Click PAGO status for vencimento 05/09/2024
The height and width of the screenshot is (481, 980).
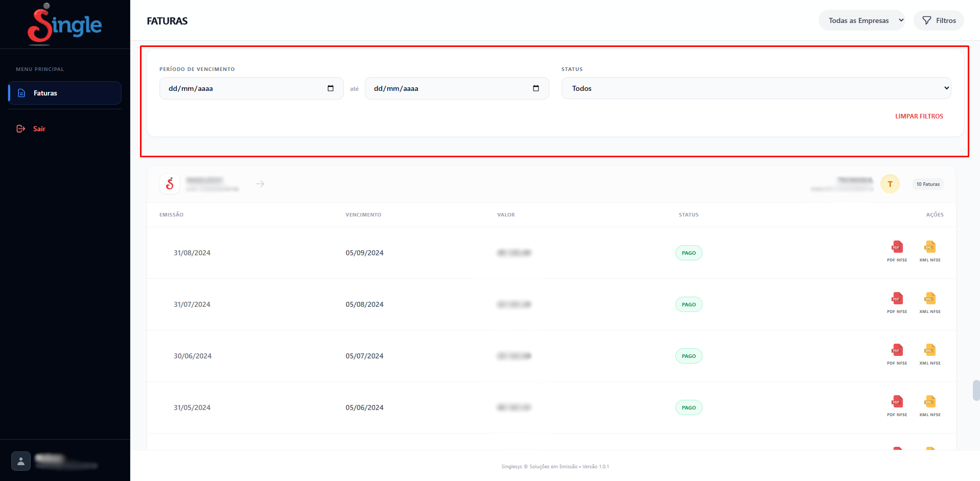(689, 253)
